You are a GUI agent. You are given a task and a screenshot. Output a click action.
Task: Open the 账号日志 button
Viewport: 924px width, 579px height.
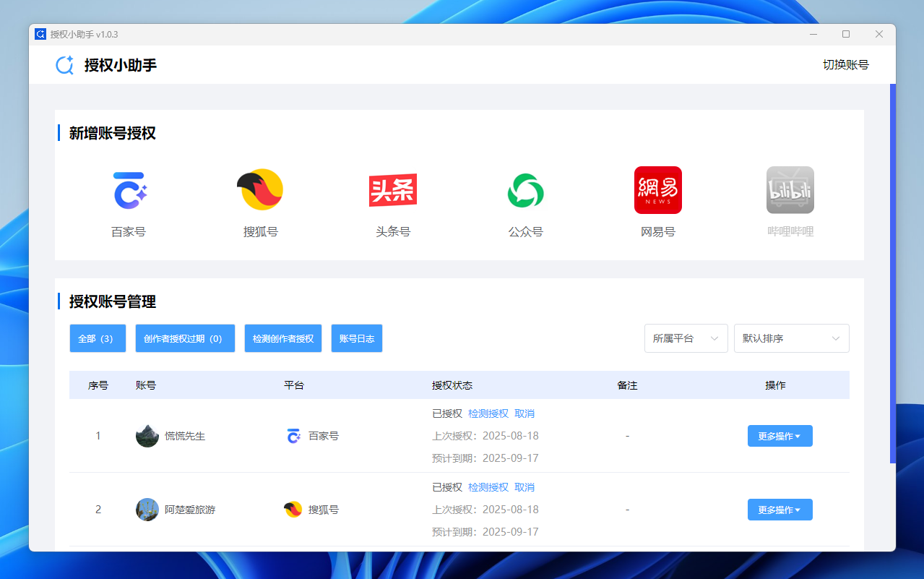(x=357, y=338)
